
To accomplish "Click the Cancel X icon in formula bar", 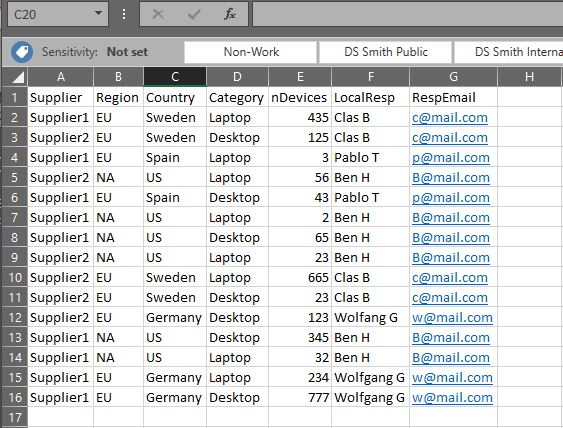I will point(158,14).
